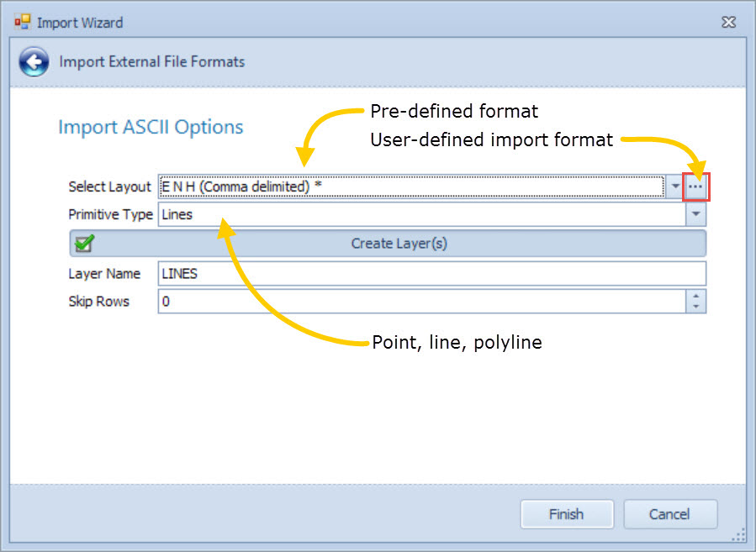Click the green checkmark on Create Layer(s)
756x552 pixels.
84,244
